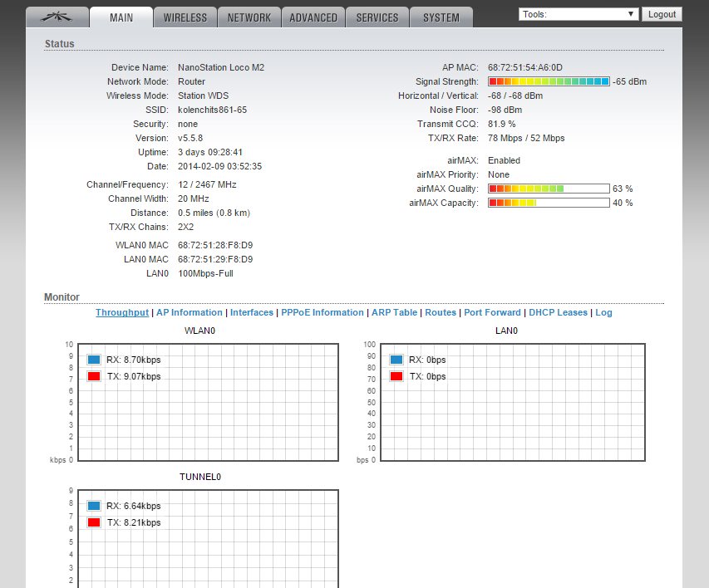709x588 pixels.
Task: Click TUNNEL0 red TX legend swatch
Action: 94,522
